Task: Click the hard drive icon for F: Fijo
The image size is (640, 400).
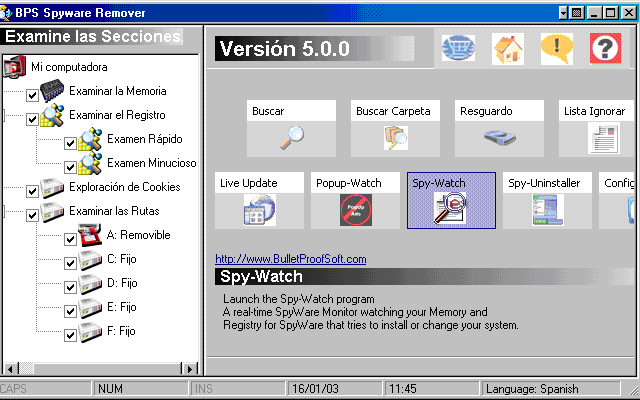Action: 90,332
